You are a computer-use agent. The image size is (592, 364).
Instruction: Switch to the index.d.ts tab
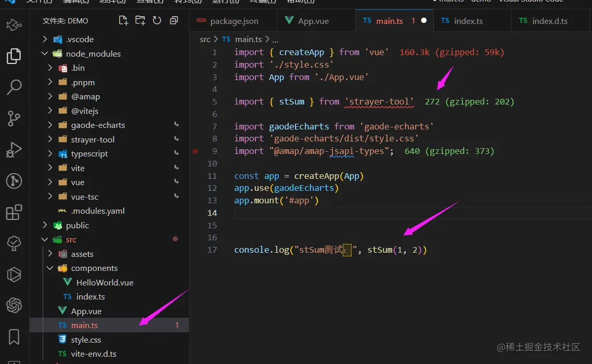click(550, 21)
